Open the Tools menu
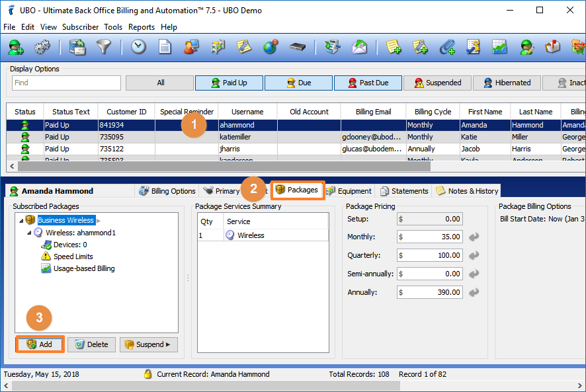The width and height of the screenshot is (586, 392). click(113, 27)
